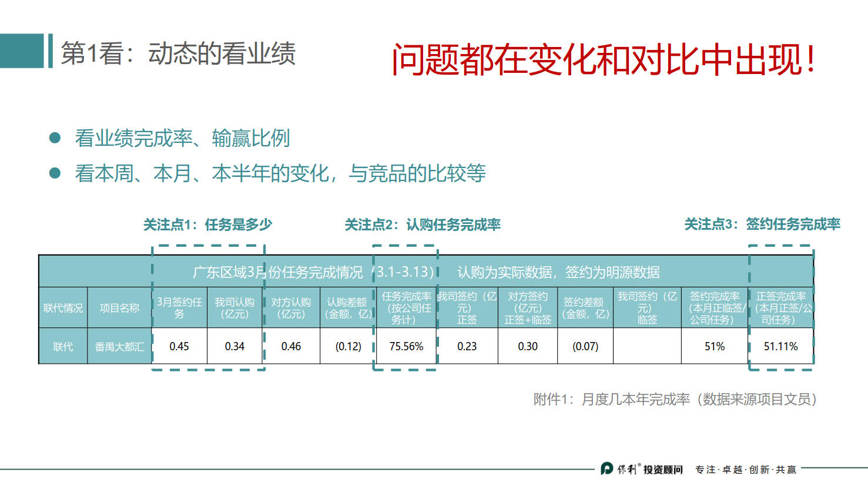Image resolution: width=868 pixels, height=486 pixels.
Task: Click the "番禺大都汇" project name cell
Action: 119,347
